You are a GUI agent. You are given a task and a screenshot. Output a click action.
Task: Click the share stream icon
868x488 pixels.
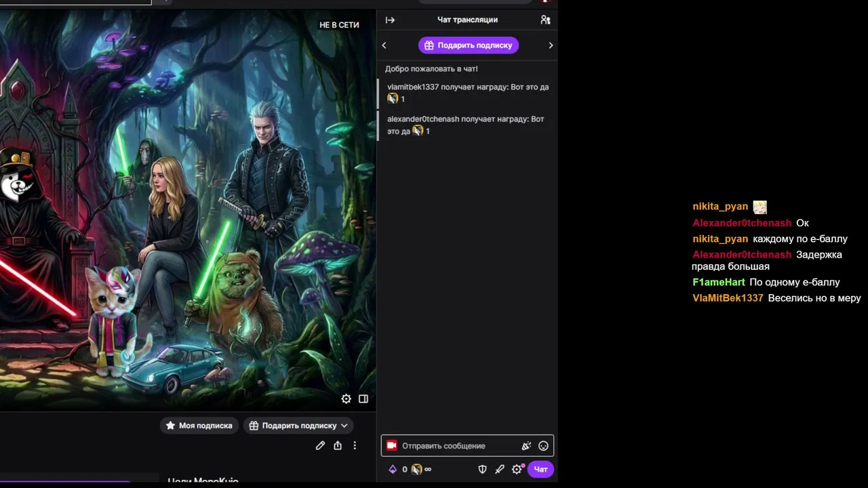click(x=338, y=445)
